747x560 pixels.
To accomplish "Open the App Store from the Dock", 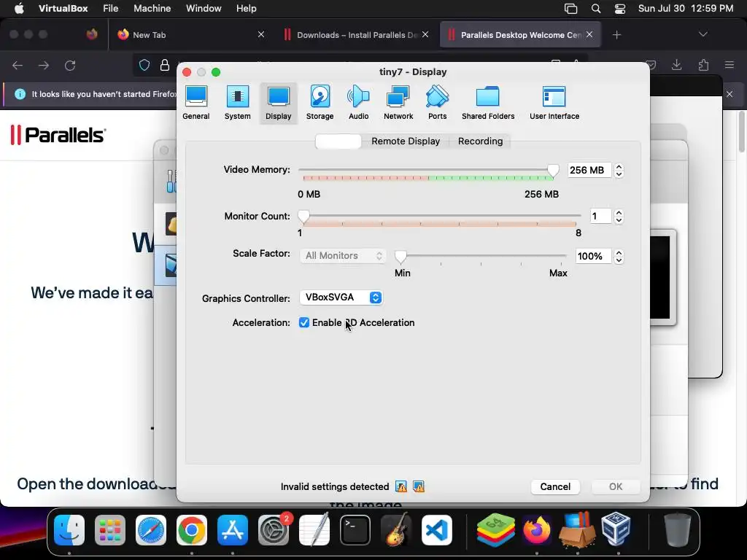I will pyautogui.click(x=233, y=530).
